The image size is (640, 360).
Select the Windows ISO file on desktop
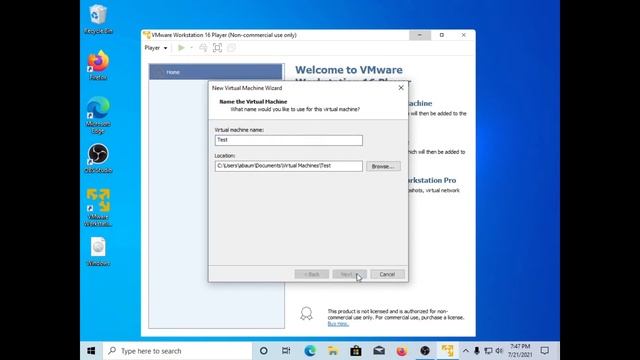98,251
